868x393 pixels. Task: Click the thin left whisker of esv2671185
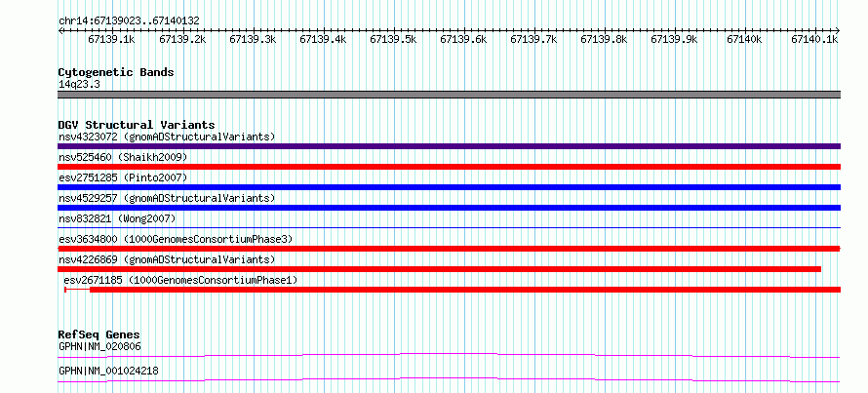[77, 290]
